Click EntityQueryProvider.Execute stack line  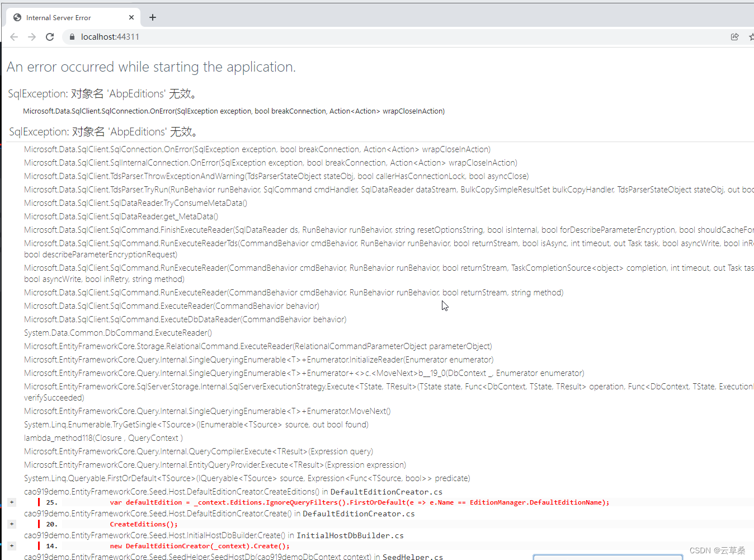[215, 465]
